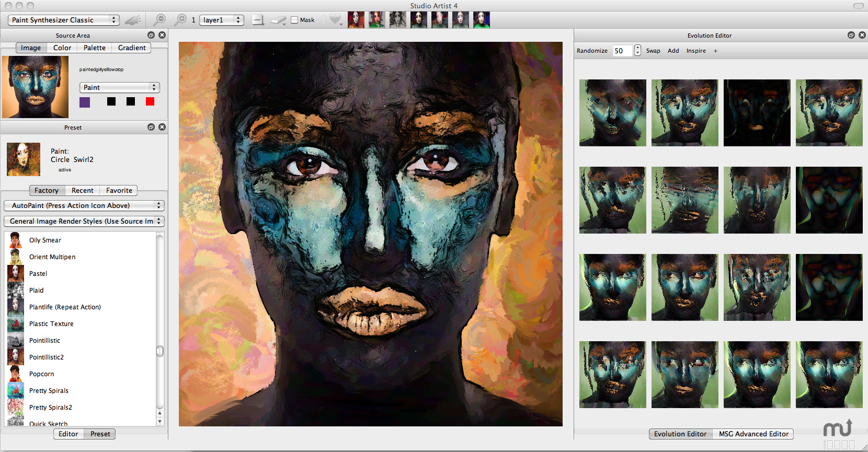Select the Palette tab
Image resolution: width=868 pixels, height=452 pixels.
click(95, 48)
